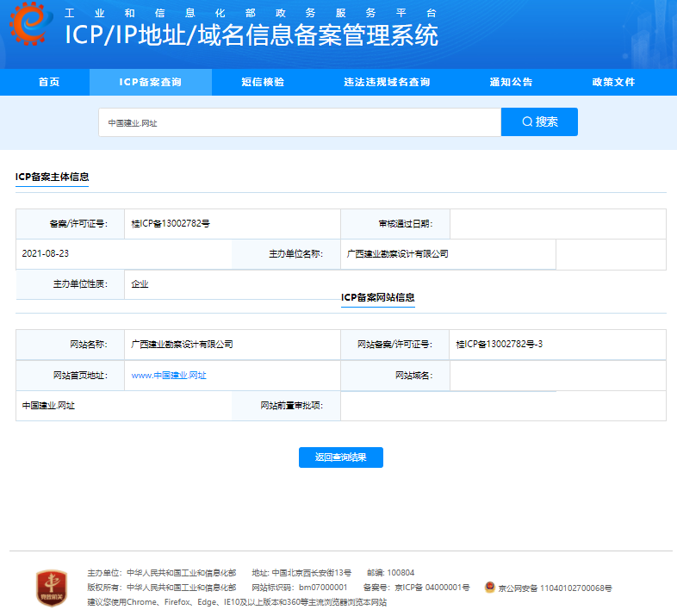The width and height of the screenshot is (677, 616).
Task: Click 广西建业勘察设计有限公司 in the 主办单位名称 row
Action: pyautogui.click(x=397, y=253)
